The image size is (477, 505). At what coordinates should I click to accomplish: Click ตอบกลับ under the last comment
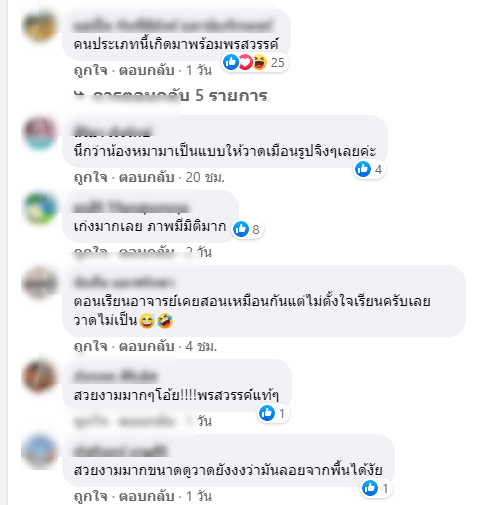[147, 496]
